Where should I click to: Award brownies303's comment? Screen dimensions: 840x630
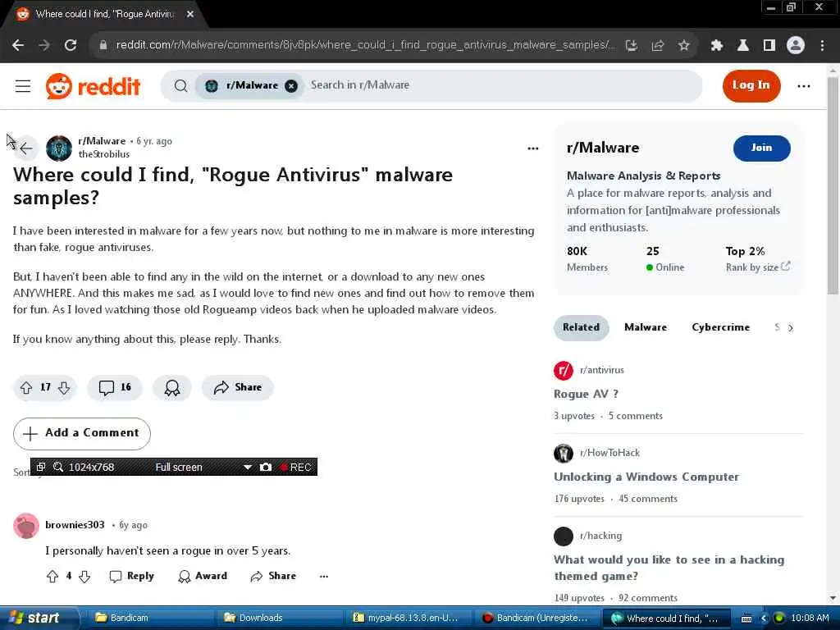click(x=203, y=577)
